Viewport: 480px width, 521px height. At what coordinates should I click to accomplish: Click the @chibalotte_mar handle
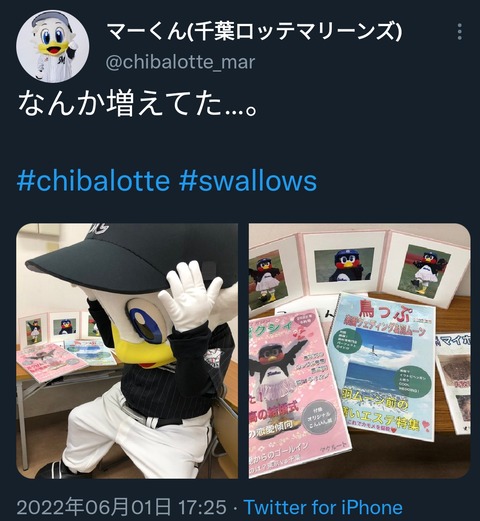pyautogui.click(x=180, y=62)
